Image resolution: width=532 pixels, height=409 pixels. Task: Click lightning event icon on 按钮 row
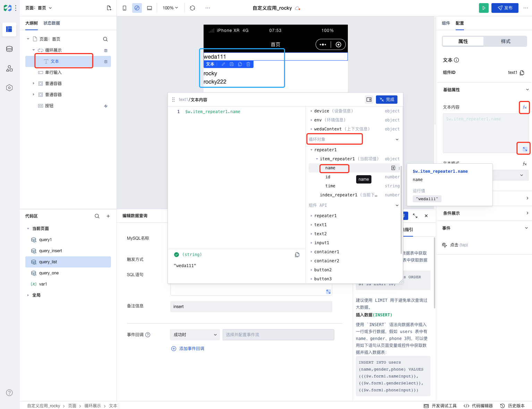pyautogui.click(x=106, y=106)
